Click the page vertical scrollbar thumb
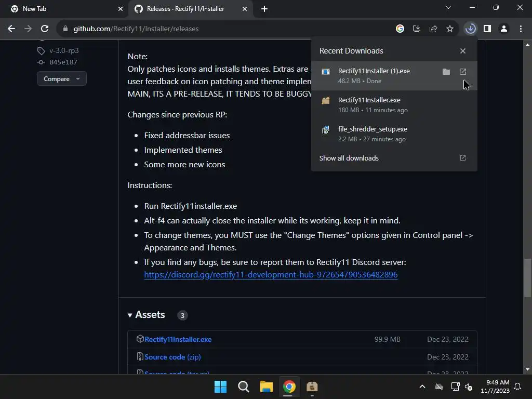 (x=527, y=277)
